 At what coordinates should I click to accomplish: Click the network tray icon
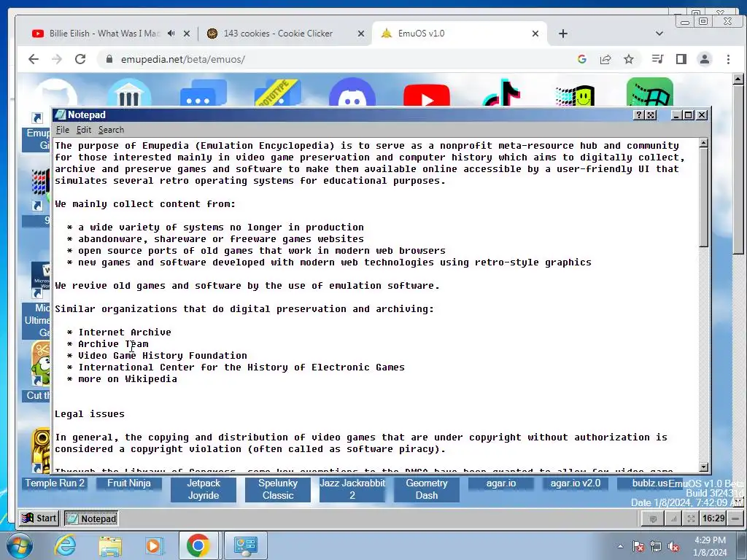[656, 547]
